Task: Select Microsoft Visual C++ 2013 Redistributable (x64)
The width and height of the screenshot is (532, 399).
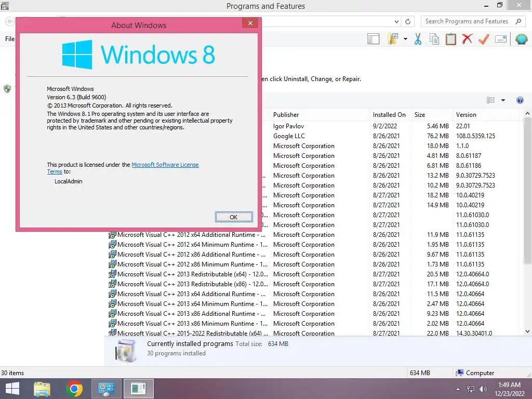Action: 192,274
